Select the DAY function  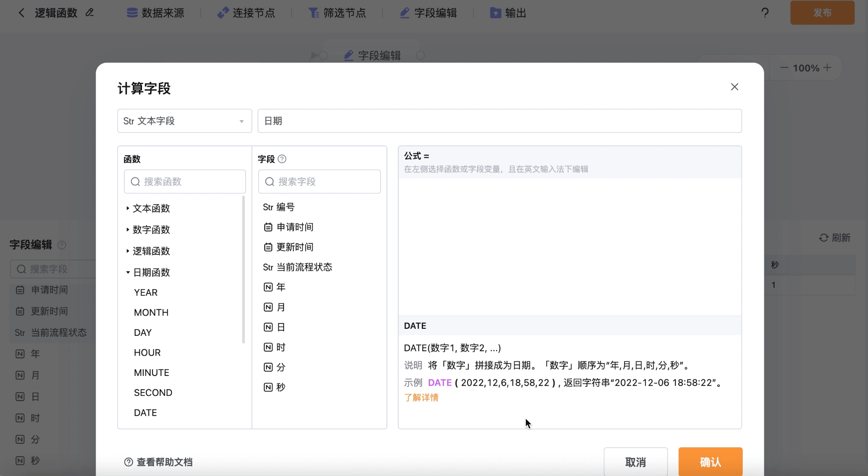(x=142, y=333)
